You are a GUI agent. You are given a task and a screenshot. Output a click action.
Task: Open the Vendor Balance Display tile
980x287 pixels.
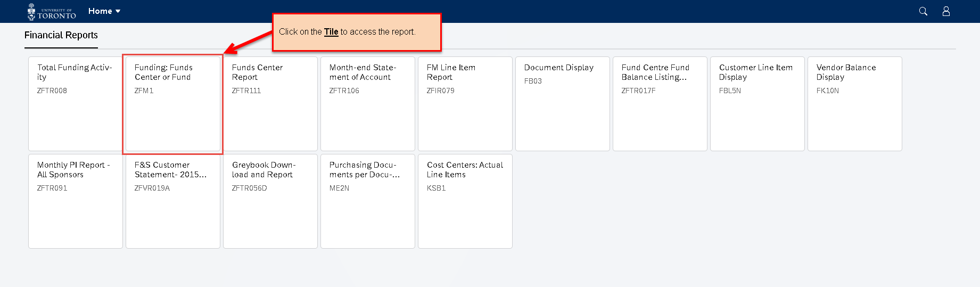coord(855,104)
